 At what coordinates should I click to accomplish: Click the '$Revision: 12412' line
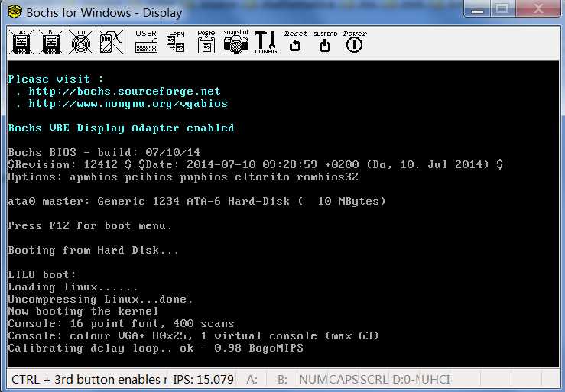[255, 164]
